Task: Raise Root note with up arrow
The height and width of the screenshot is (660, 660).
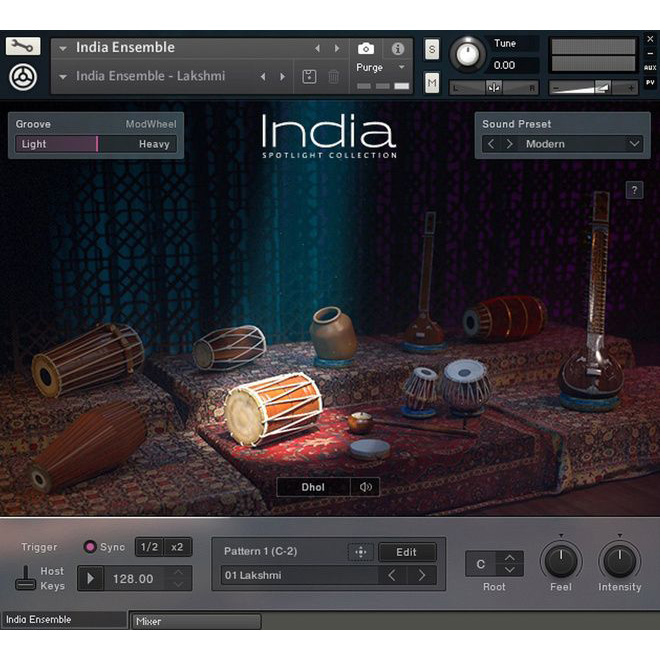Action: point(510,557)
